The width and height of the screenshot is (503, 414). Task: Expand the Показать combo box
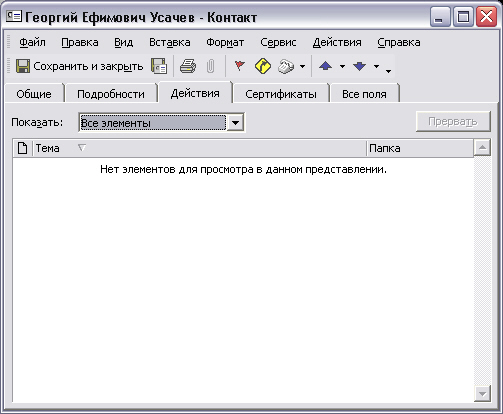pyautogui.click(x=235, y=123)
